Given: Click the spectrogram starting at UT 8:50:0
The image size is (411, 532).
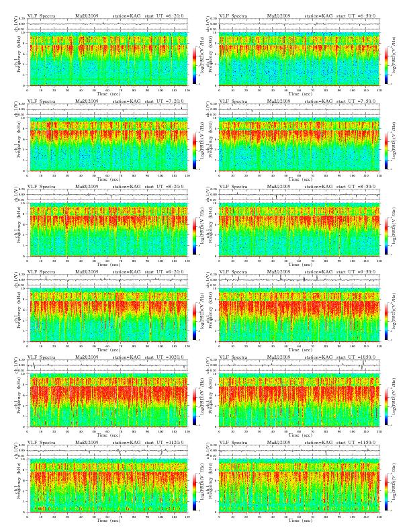Looking at the screenshot, I should pyautogui.click(x=299, y=230).
